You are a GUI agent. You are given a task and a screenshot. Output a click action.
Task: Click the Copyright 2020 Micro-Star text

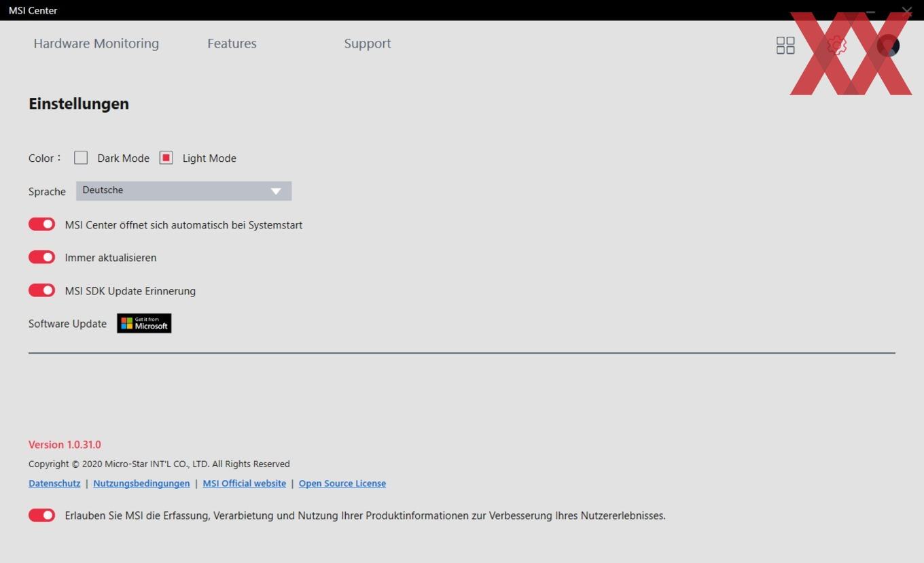click(159, 464)
